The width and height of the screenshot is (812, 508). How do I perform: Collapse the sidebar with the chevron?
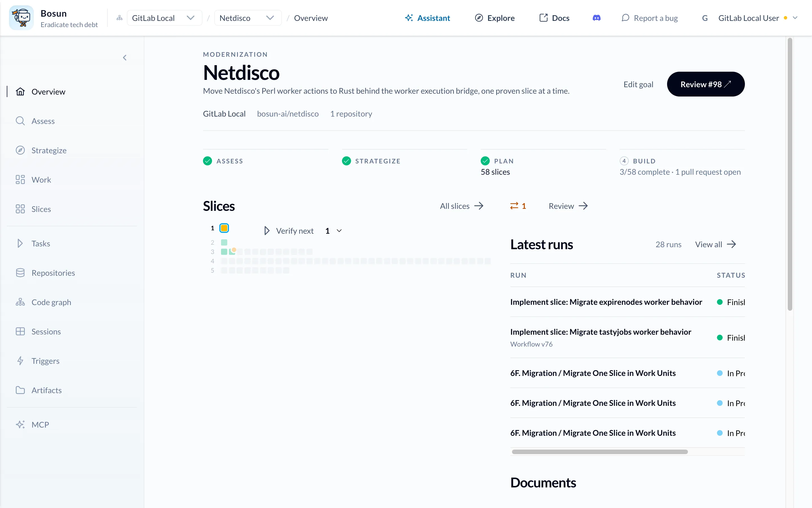[x=125, y=58]
